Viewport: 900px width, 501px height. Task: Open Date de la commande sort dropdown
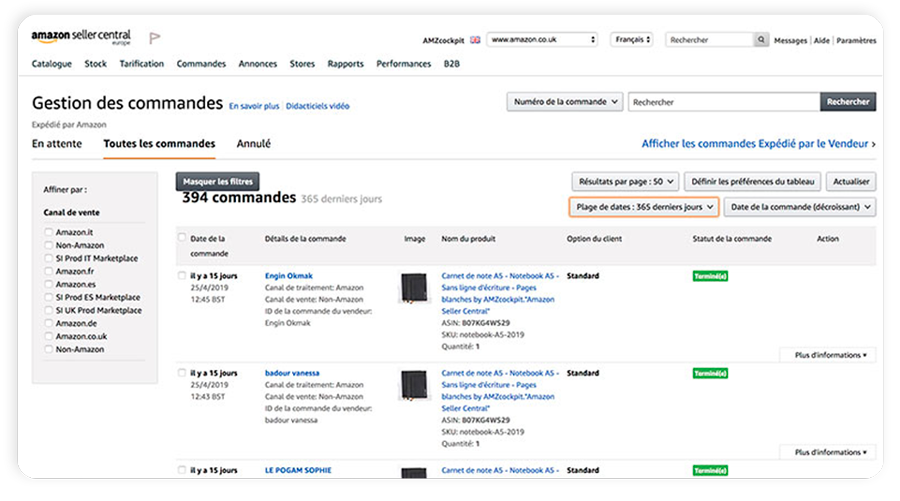[800, 207]
